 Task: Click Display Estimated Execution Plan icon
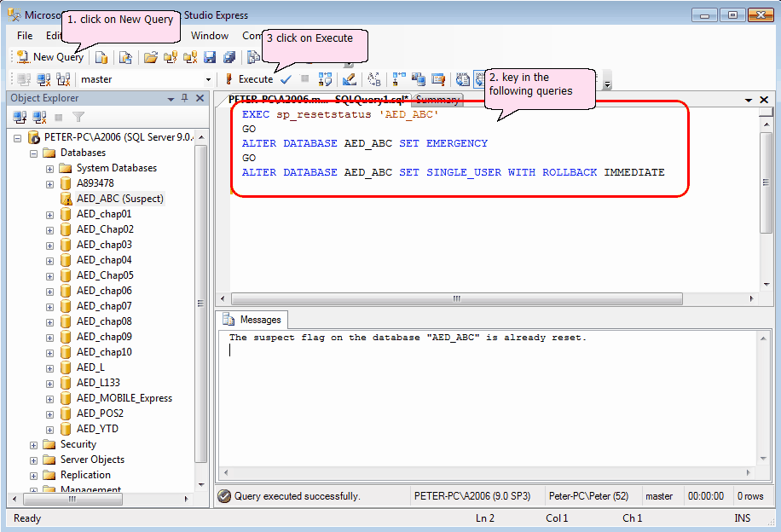325,79
